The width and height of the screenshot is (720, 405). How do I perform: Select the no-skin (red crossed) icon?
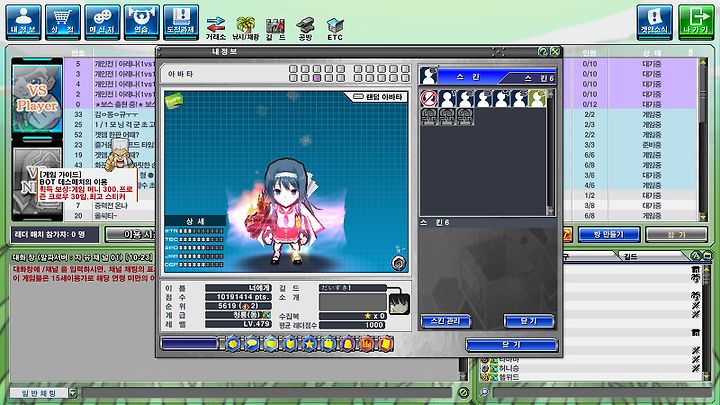coord(429,98)
